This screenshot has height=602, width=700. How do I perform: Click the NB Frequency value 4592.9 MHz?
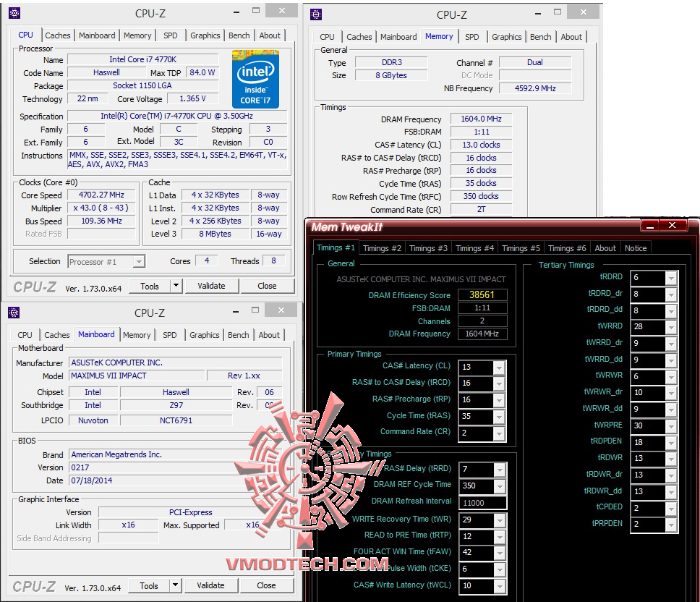[x=535, y=88]
